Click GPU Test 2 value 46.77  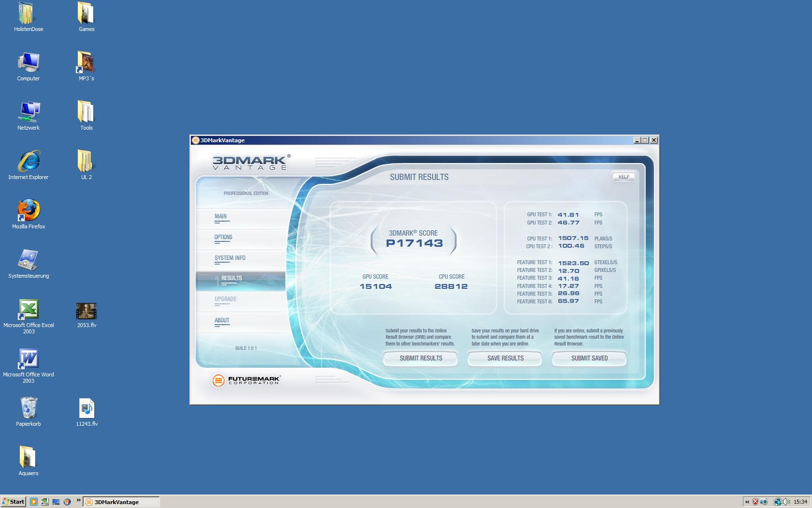(x=568, y=223)
